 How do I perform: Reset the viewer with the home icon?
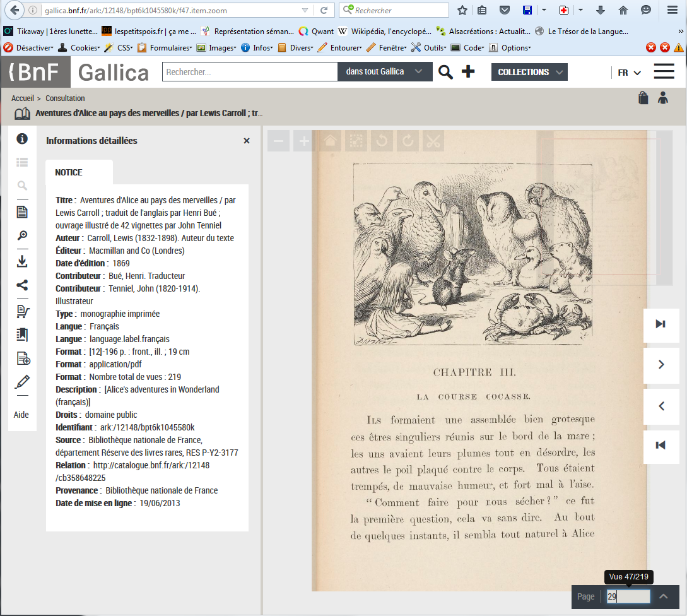point(330,141)
